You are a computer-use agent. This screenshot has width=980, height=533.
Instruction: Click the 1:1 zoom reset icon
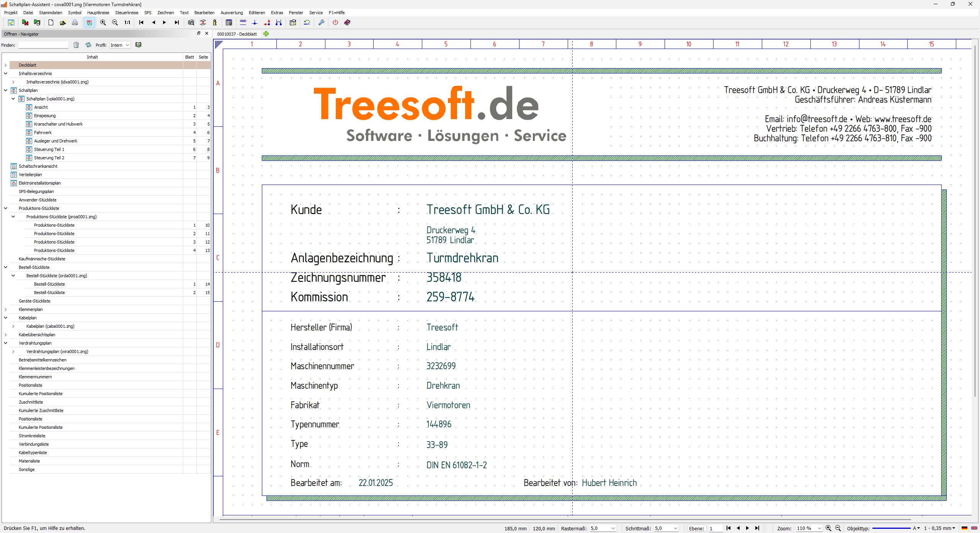[x=127, y=23]
